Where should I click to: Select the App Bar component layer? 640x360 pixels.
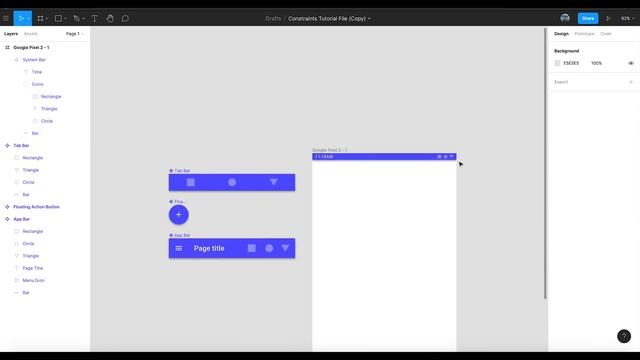(22, 219)
